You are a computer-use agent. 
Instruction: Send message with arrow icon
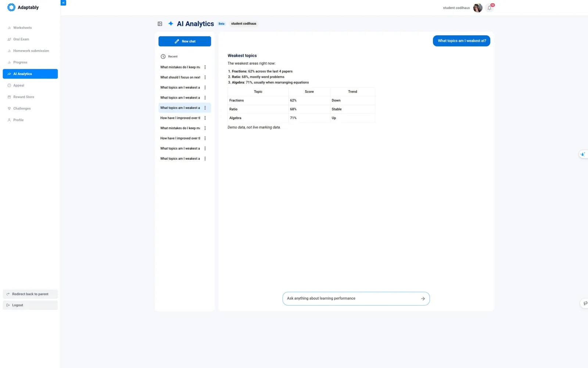coord(423,298)
